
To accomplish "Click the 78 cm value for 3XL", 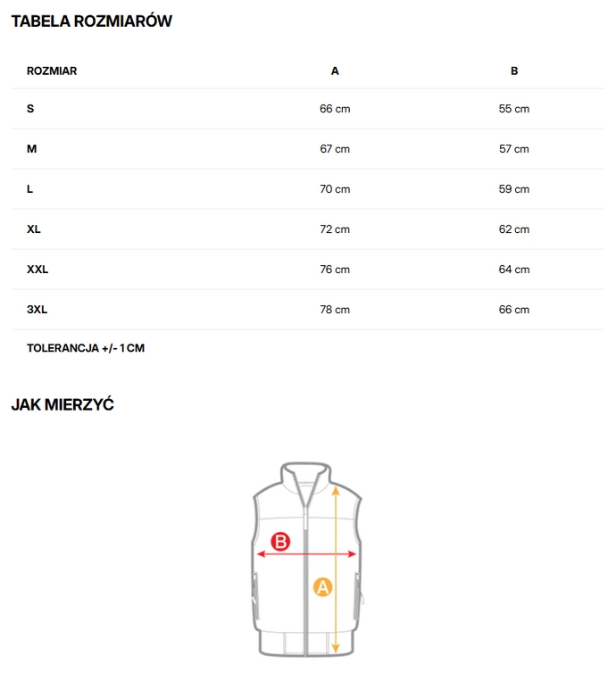I will (x=335, y=310).
